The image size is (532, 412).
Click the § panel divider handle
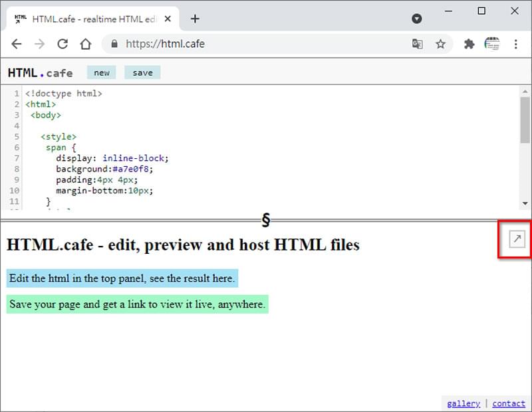[x=266, y=220]
